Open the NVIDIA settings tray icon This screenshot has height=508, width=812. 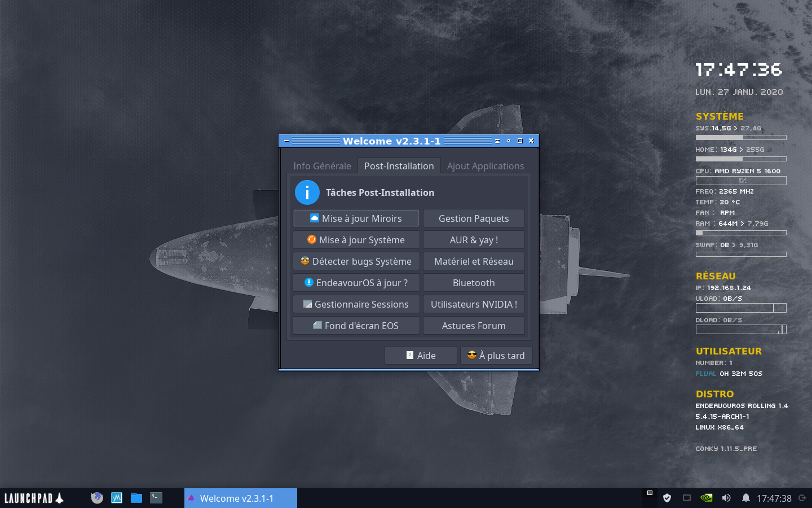click(x=706, y=498)
